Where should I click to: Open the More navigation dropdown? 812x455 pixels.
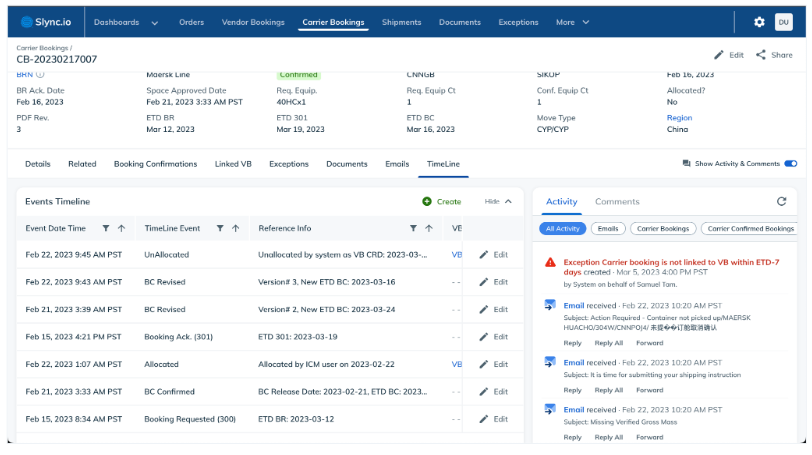572,22
